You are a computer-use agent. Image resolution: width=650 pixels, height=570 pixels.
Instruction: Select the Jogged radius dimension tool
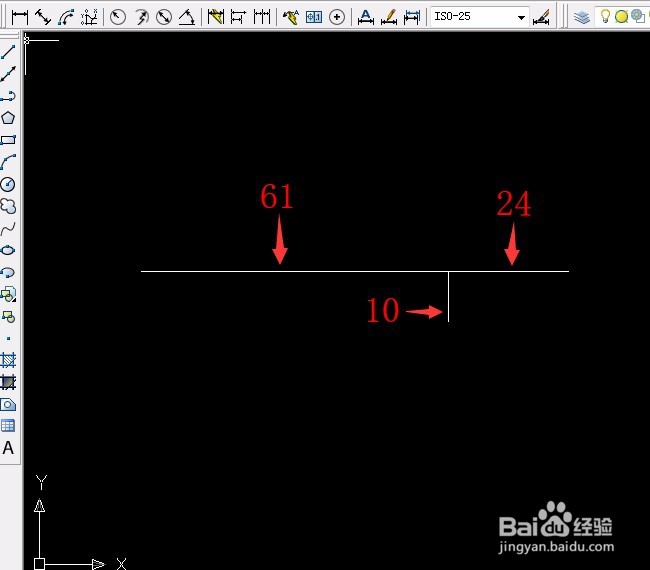coord(141,17)
